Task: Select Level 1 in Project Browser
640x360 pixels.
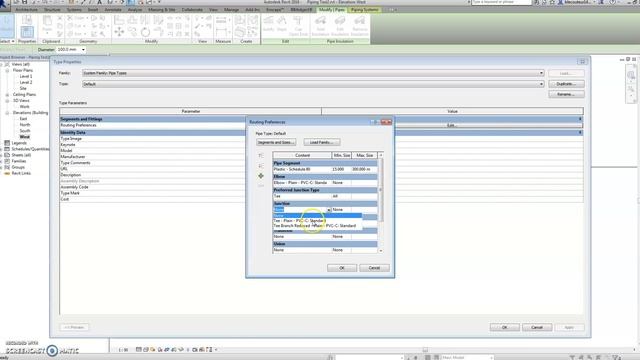Action: click(x=25, y=76)
